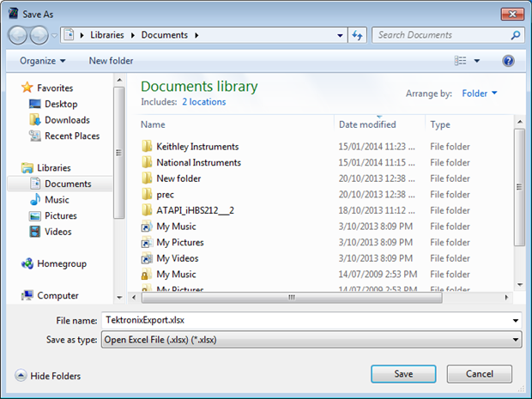This screenshot has height=399, width=532.
Task: Click the Save button
Action: pyautogui.click(x=403, y=374)
